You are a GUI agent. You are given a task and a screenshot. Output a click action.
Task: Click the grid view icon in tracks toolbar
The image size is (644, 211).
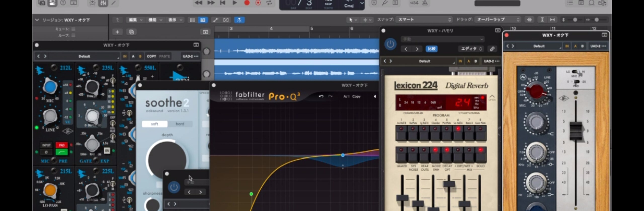coord(192,20)
